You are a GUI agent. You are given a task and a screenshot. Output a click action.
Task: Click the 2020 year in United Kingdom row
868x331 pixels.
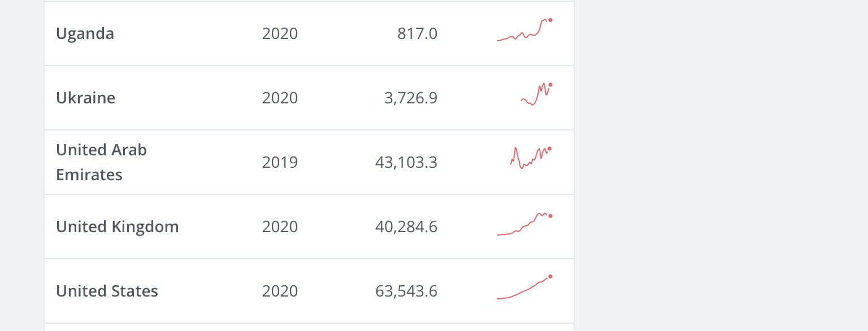[x=280, y=227]
